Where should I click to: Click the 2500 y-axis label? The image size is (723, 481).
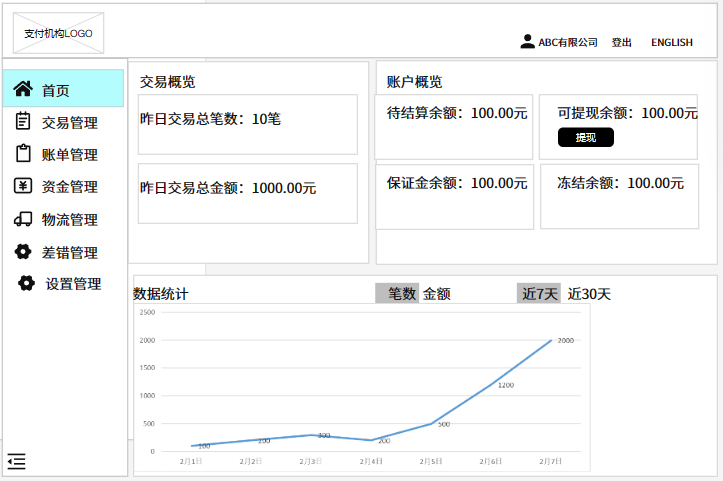click(147, 312)
